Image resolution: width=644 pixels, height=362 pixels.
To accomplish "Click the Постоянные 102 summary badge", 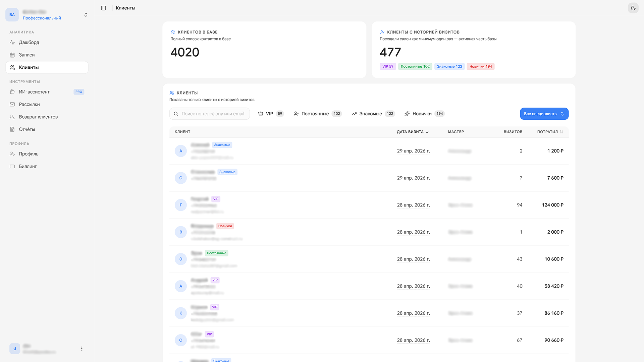I will click(415, 66).
